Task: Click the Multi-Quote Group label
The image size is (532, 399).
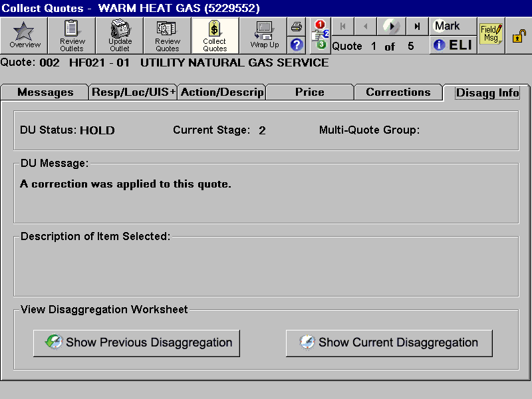Action: pos(369,130)
